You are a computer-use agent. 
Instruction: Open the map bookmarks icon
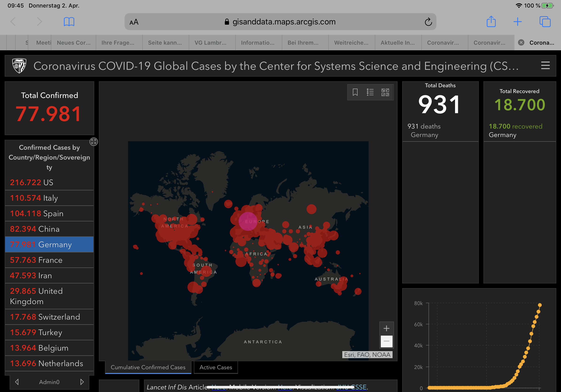pos(355,92)
